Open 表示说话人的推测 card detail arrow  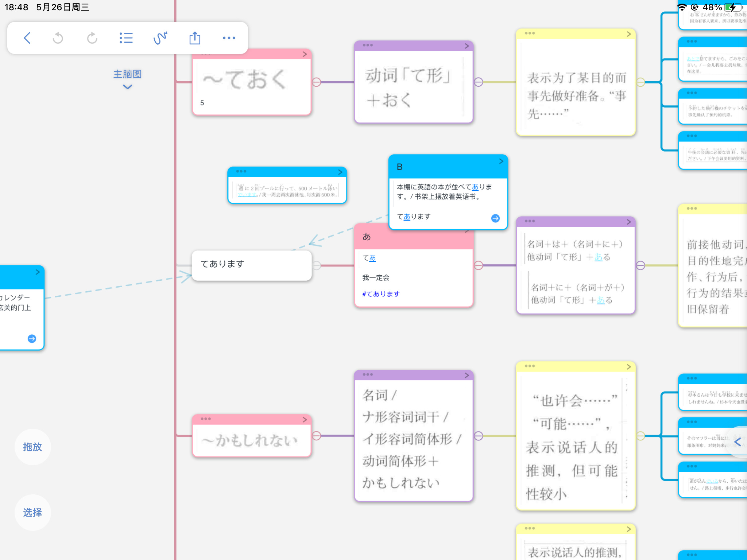pos(628,529)
